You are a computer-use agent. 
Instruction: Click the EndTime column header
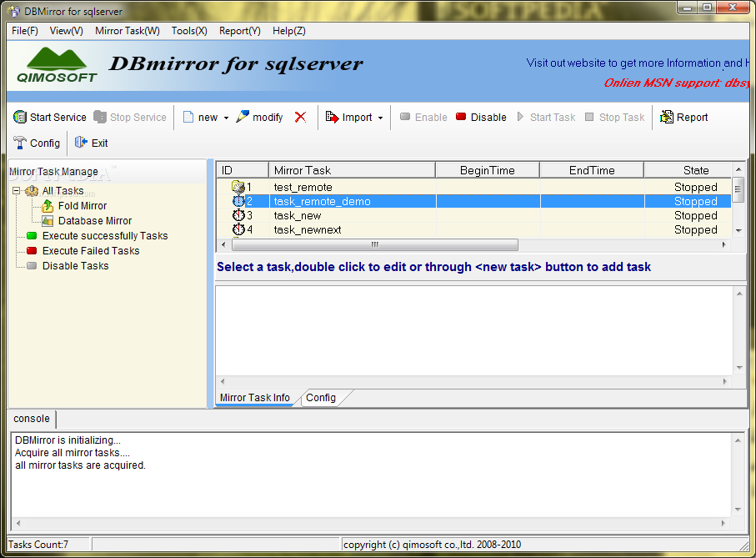click(x=592, y=170)
